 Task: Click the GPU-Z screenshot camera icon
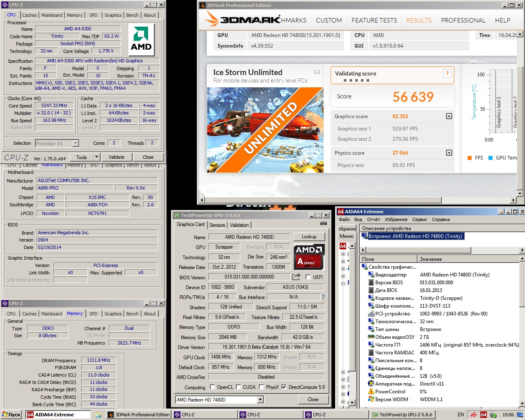tap(324, 224)
